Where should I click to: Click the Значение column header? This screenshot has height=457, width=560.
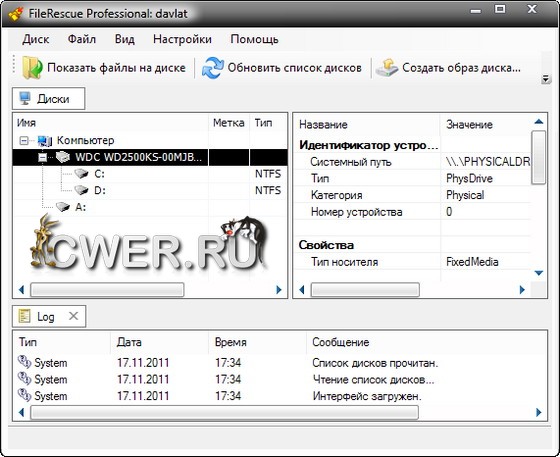(485, 124)
